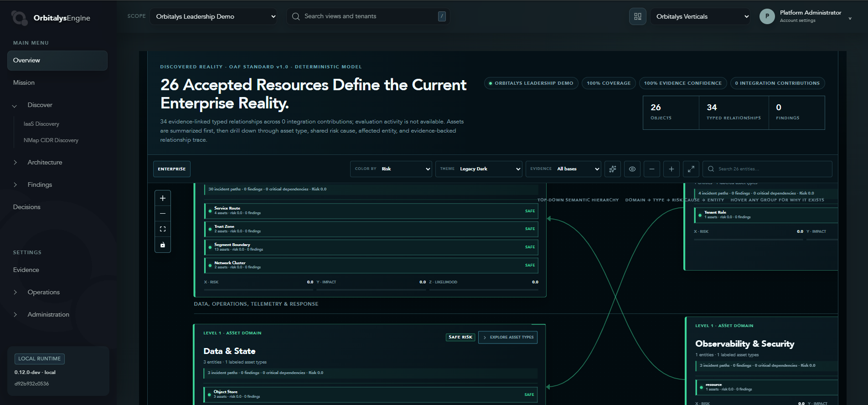Click the Network Cluster status dot
The image size is (868, 405).
210,265
